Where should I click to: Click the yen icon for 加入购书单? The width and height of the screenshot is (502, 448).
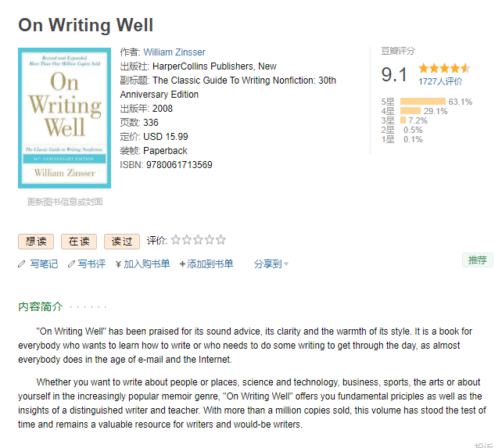point(118,264)
